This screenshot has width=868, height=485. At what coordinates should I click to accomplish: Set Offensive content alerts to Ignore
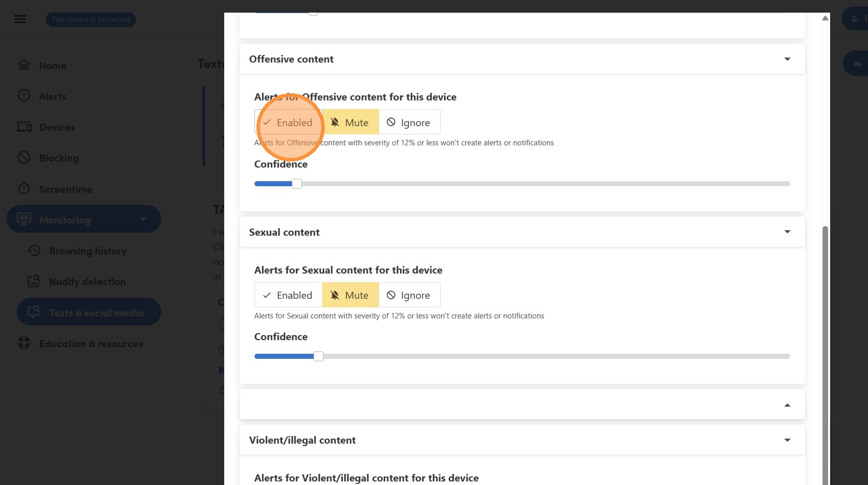(x=409, y=123)
